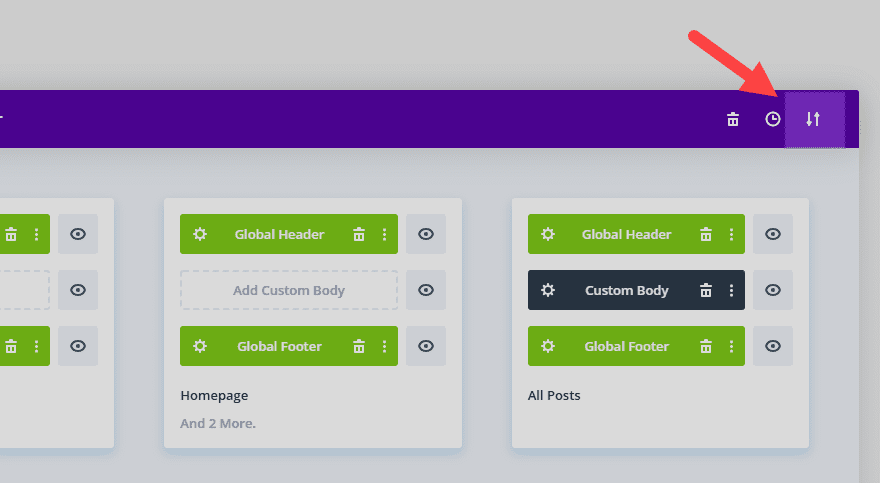
Task: Click trash icon on All Posts Global Header
Action: (706, 234)
